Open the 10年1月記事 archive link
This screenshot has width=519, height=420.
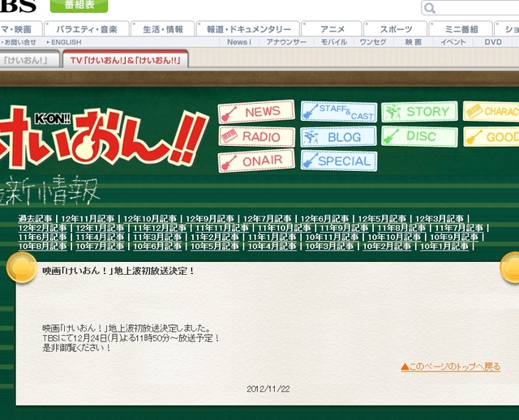(x=444, y=246)
